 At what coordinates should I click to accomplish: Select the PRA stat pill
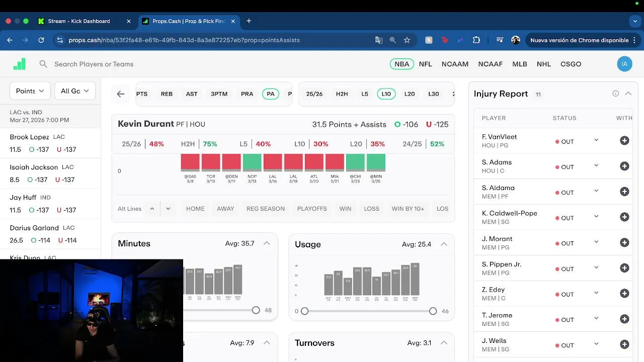pos(247,94)
